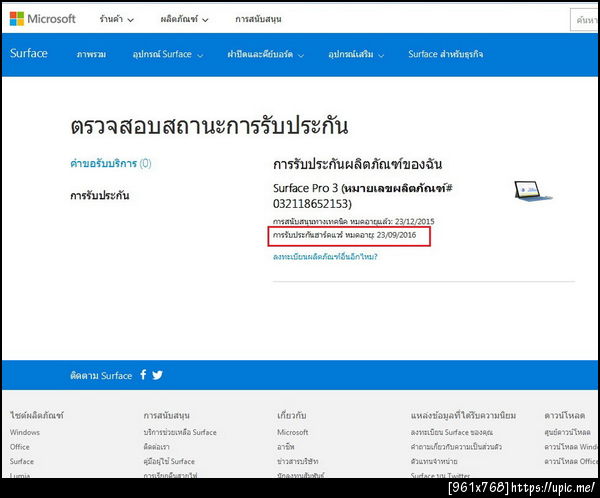This screenshot has height=498, width=600.
Task: Click the serial number 032118652153 text
Action: pyautogui.click(x=312, y=204)
